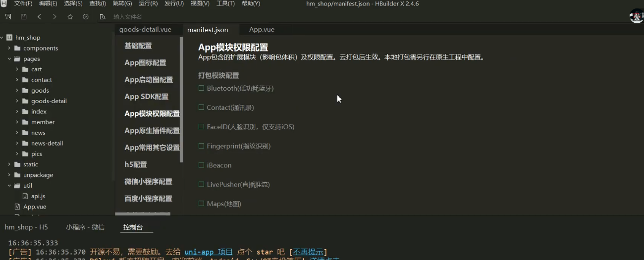Check the Contact(通讯录) module
The height and width of the screenshot is (260, 644).
[x=201, y=107]
